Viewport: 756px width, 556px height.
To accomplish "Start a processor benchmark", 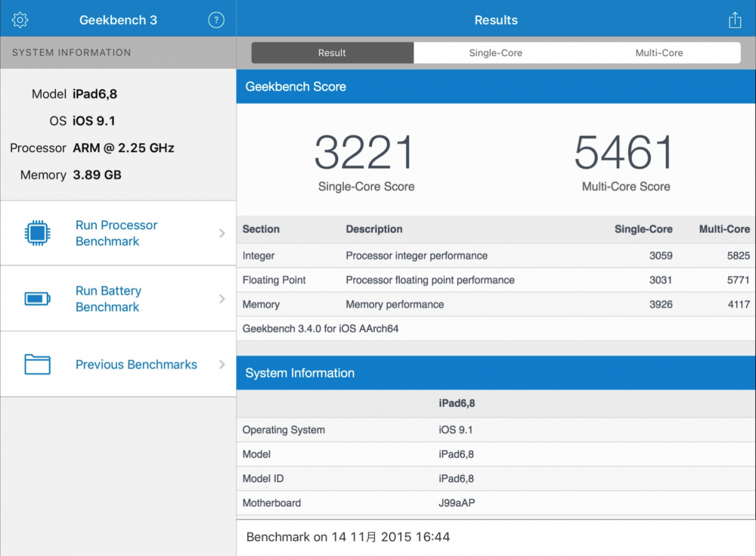I will point(116,232).
